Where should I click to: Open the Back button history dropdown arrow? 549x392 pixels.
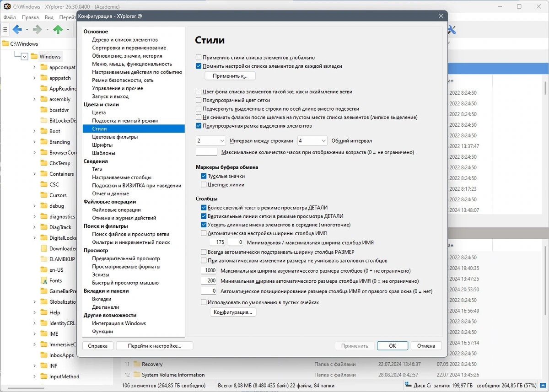27,30
